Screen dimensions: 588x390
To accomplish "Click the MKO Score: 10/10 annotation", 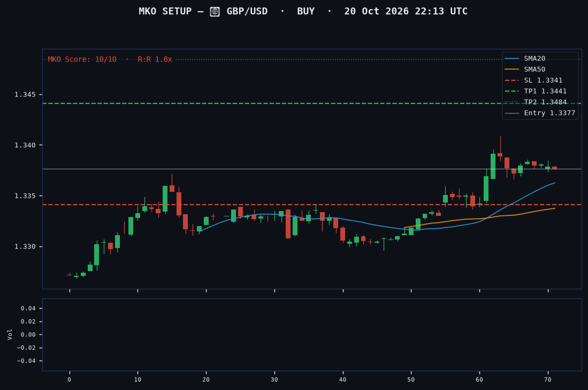I will pos(82,59).
